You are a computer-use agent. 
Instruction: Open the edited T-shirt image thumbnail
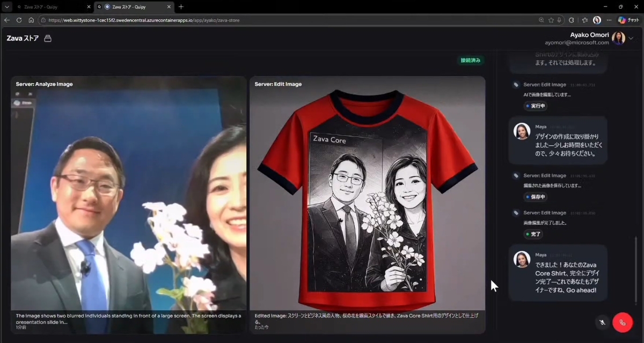pos(367,193)
